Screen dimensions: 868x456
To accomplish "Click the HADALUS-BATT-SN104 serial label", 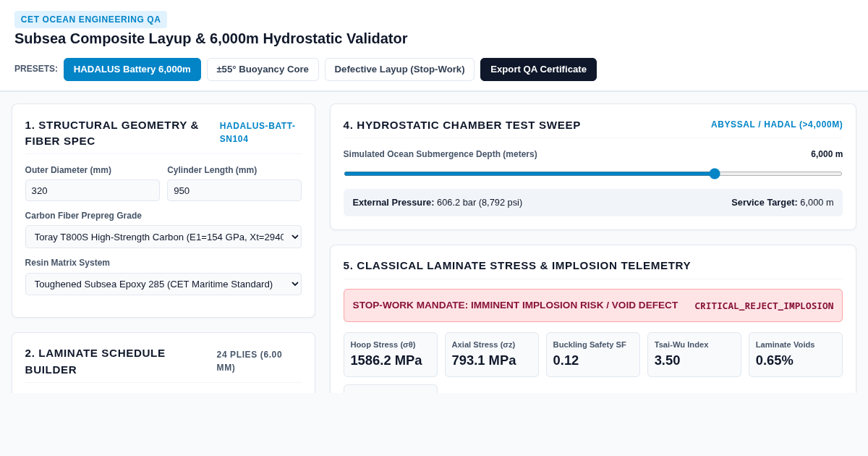I will (x=258, y=132).
